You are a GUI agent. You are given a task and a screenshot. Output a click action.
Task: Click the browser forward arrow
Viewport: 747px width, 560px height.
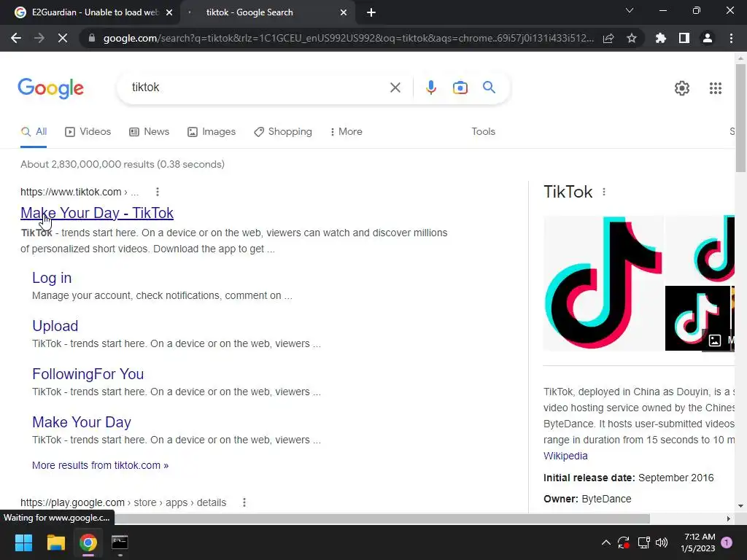39,38
